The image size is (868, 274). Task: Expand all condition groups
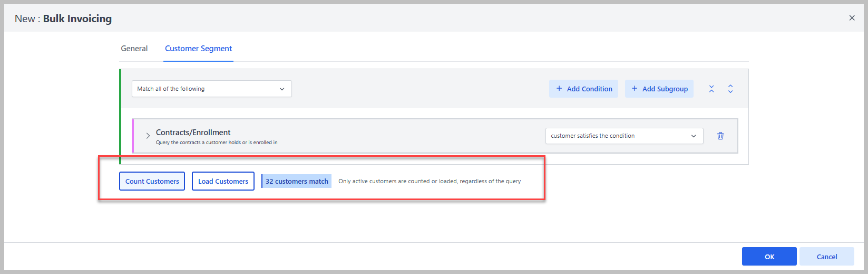730,89
